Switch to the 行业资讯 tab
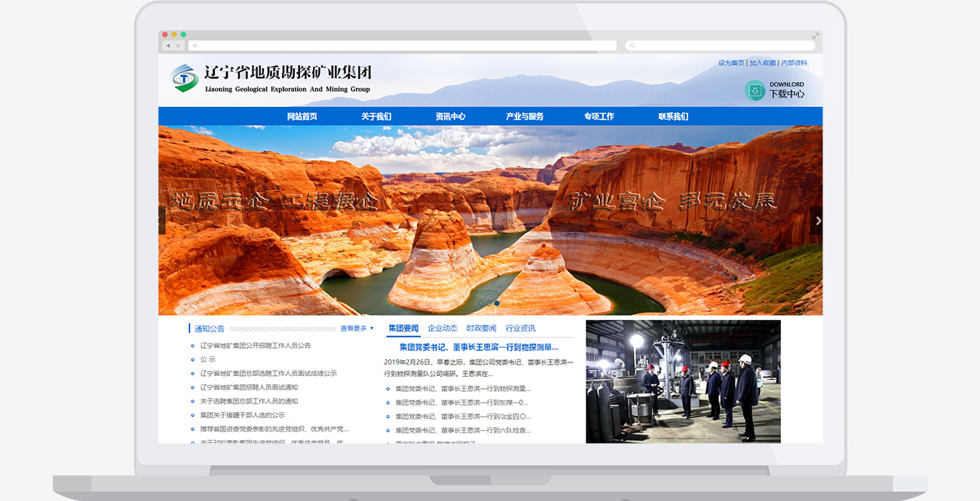Screen dimensions: 980x501 pyautogui.click(x=521, y=328)
